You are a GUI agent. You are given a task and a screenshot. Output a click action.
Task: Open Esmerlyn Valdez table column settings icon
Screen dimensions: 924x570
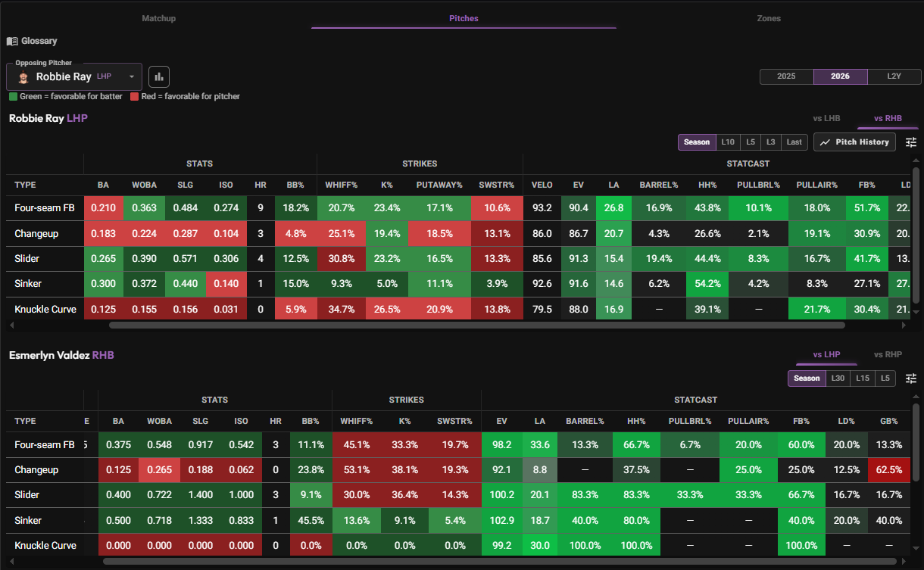tap(911, 378)
